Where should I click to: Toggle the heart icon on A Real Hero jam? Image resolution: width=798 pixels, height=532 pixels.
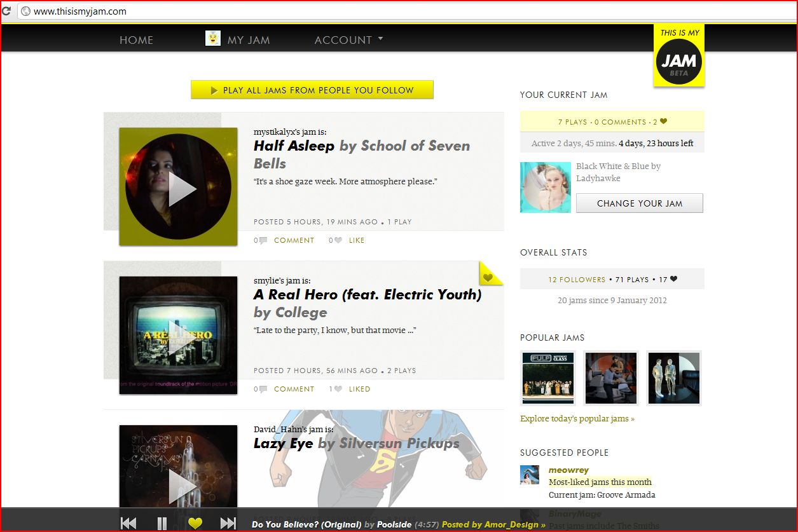pyautogui.click(x=338, y=389)
